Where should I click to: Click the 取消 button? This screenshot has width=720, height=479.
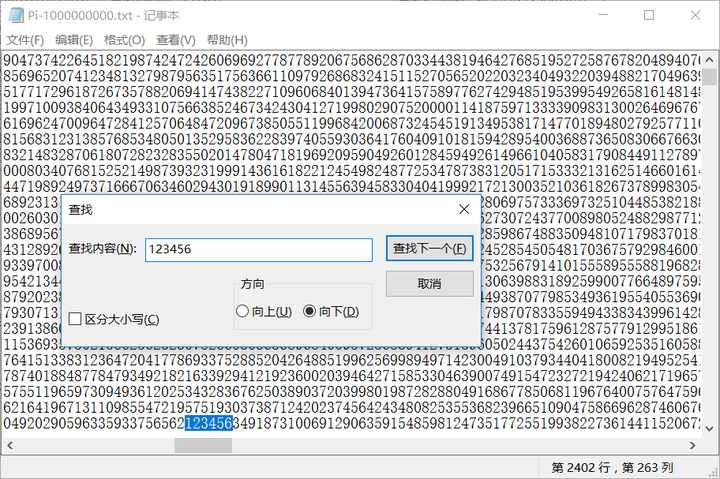click(429, 284)
